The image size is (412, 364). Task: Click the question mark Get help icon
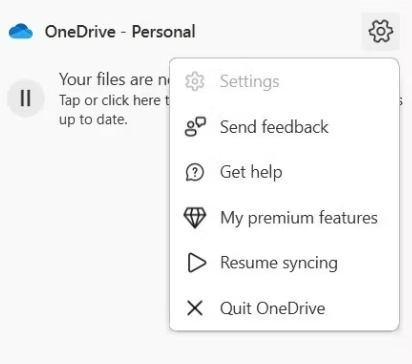click(x=195, y=172)
